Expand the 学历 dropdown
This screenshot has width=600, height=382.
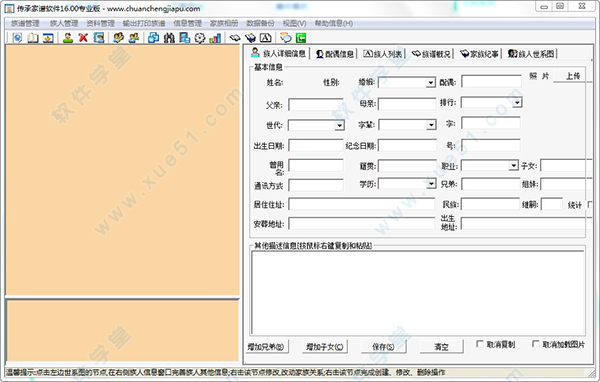point(431,184)
